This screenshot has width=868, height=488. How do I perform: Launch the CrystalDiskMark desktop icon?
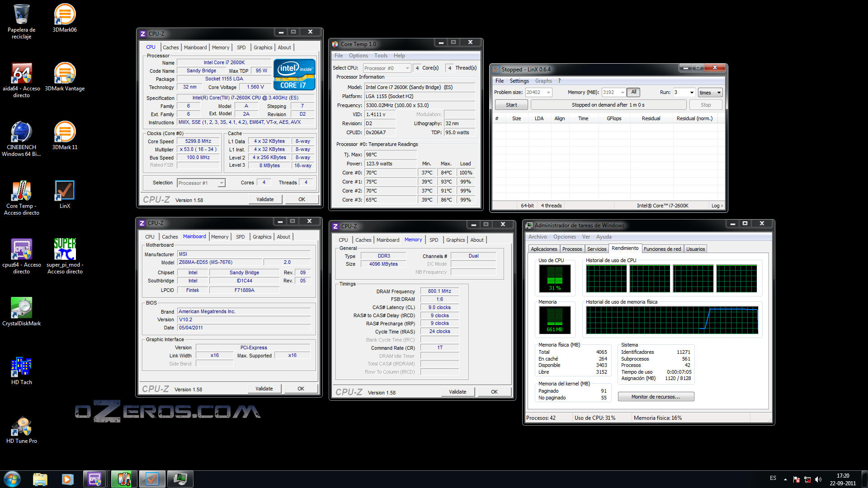[x=21, y=312]
